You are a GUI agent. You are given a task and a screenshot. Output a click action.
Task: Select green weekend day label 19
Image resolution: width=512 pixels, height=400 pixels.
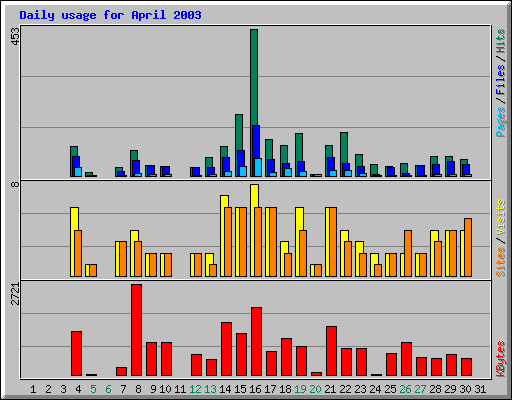(x=300, y=389)
